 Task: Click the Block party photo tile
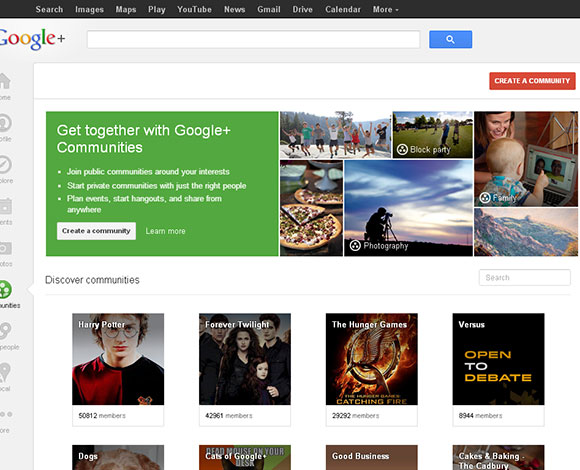tap(432, 135)
